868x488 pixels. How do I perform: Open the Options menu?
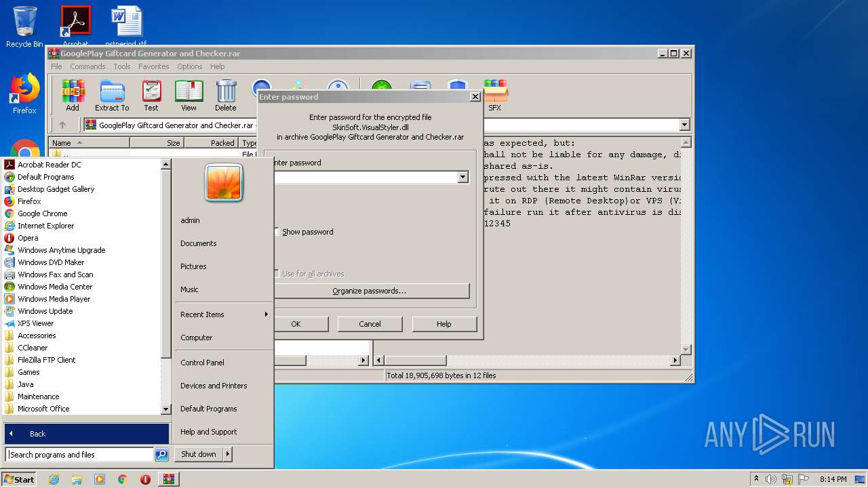pos(190,66)
